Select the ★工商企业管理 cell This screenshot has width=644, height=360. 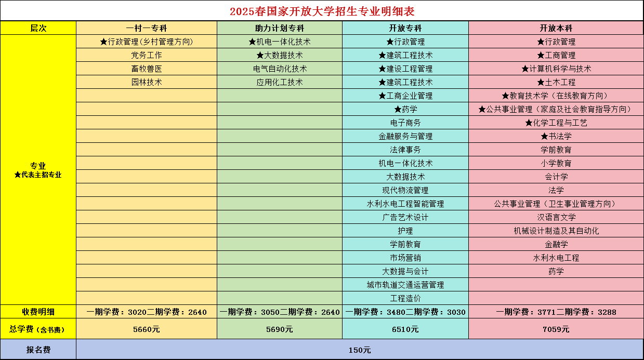click(405, 96)
